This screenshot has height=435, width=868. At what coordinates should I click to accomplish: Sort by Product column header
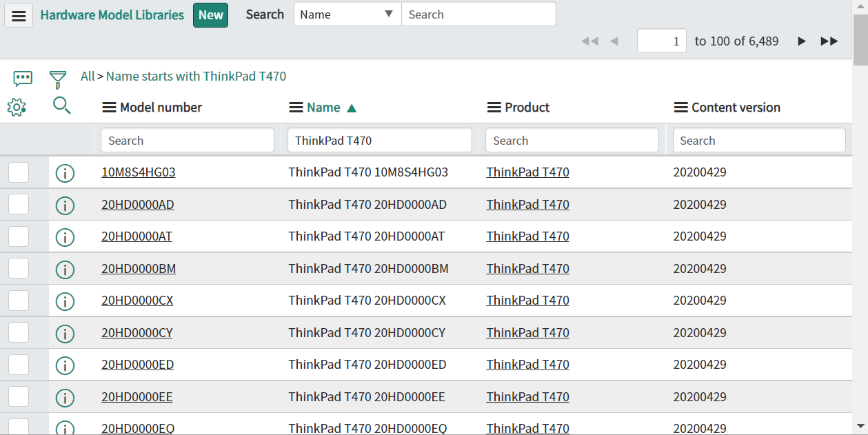(x=527, y=108)
